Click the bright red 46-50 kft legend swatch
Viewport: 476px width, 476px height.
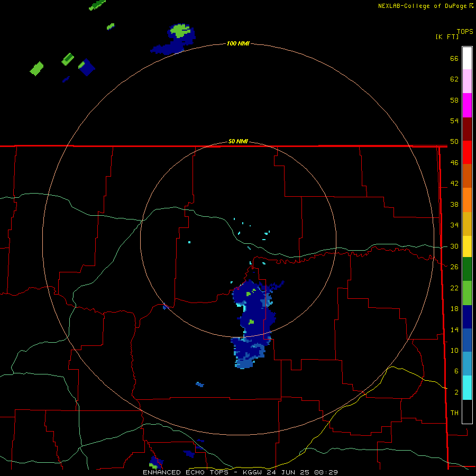click(467, 152)
